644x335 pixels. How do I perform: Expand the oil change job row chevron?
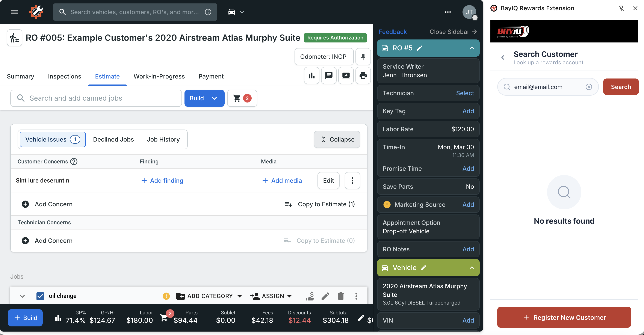22,296
